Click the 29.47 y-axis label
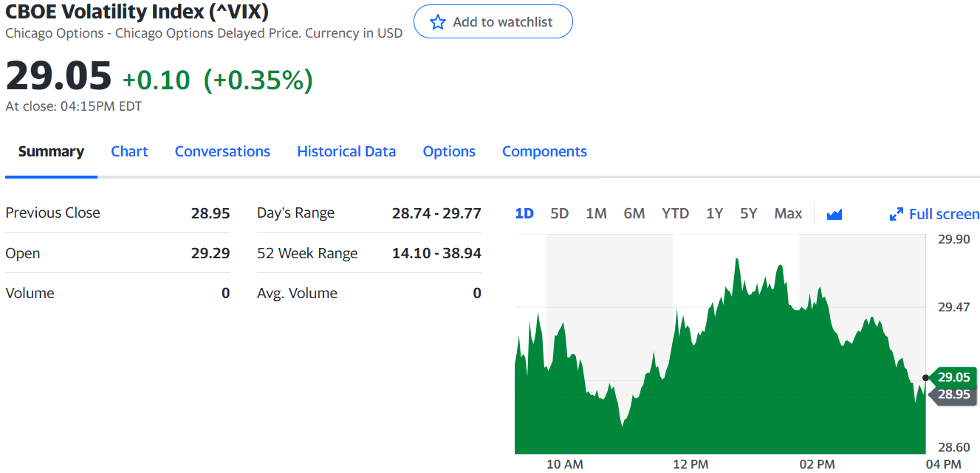Screen dimensions: 980x473 [x=953, y=307]
